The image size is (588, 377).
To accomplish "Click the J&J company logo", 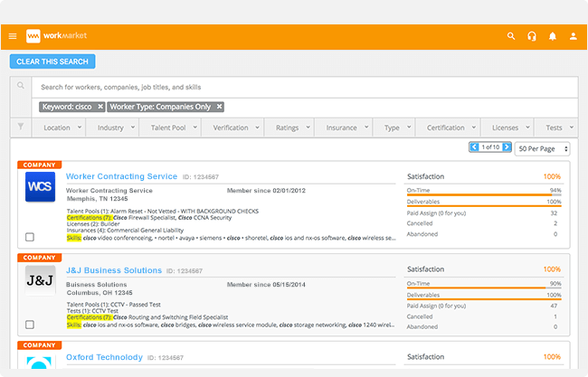I will point(40,280).
